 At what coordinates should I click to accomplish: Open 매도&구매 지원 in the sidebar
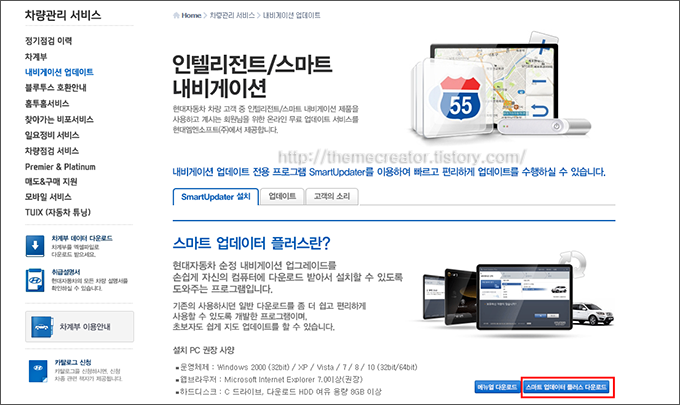click(51, 182)
